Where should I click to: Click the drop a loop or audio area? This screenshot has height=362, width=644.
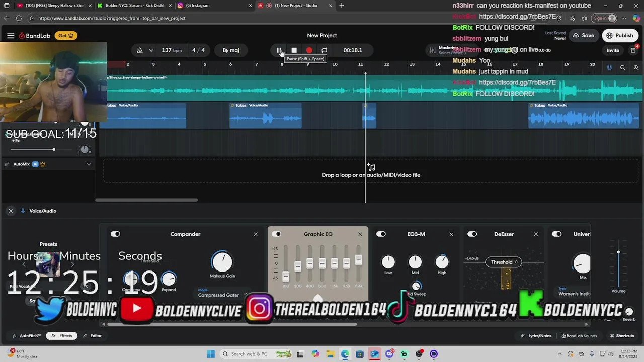pos(371,171)
